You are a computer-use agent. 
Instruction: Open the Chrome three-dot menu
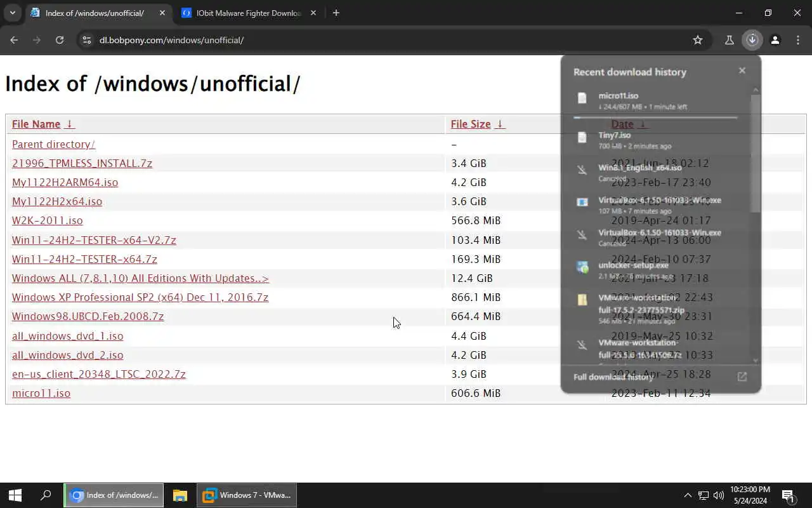click(x=798, y=40)
